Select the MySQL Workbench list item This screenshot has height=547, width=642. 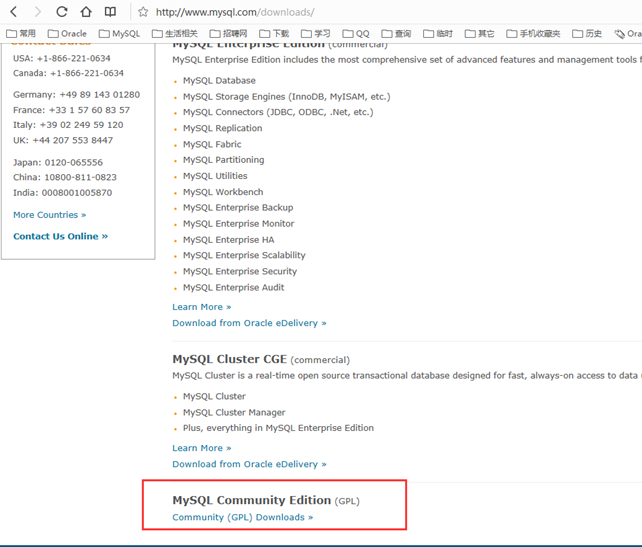tap(223, 192)
